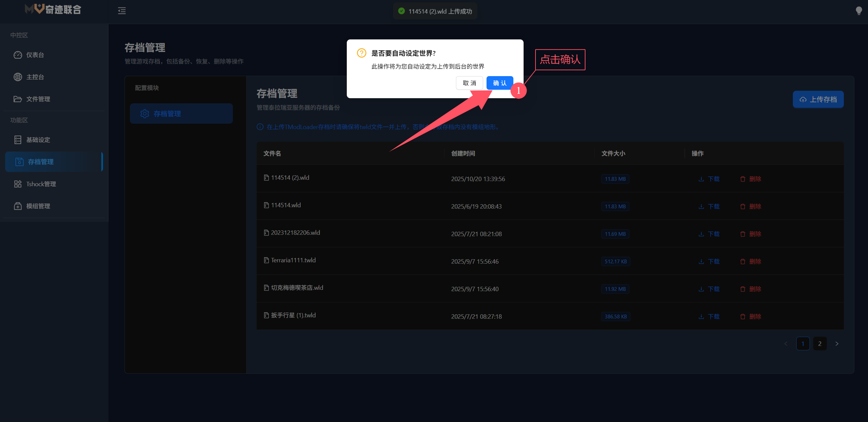This screenshot has width=868, height=422.
Task: Open Tshock管理 in sidebar
Action: click(41, 184)
